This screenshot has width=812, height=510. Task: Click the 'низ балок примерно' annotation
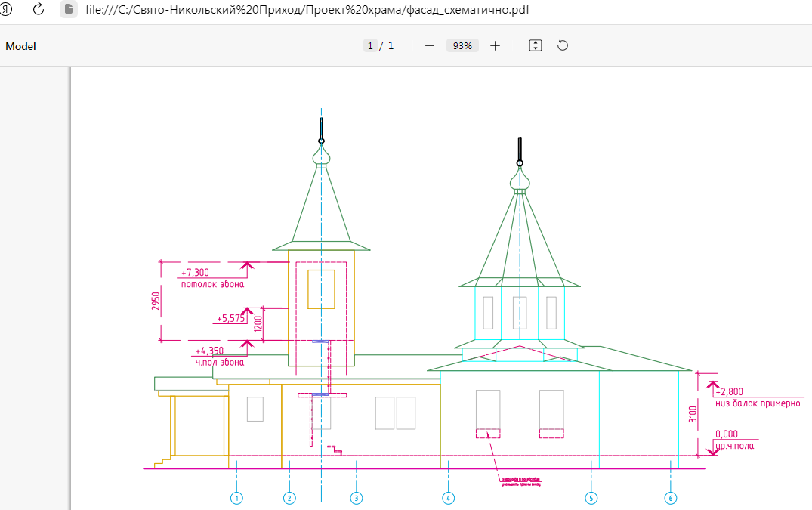pyautogui.click(x=758, y=403)
